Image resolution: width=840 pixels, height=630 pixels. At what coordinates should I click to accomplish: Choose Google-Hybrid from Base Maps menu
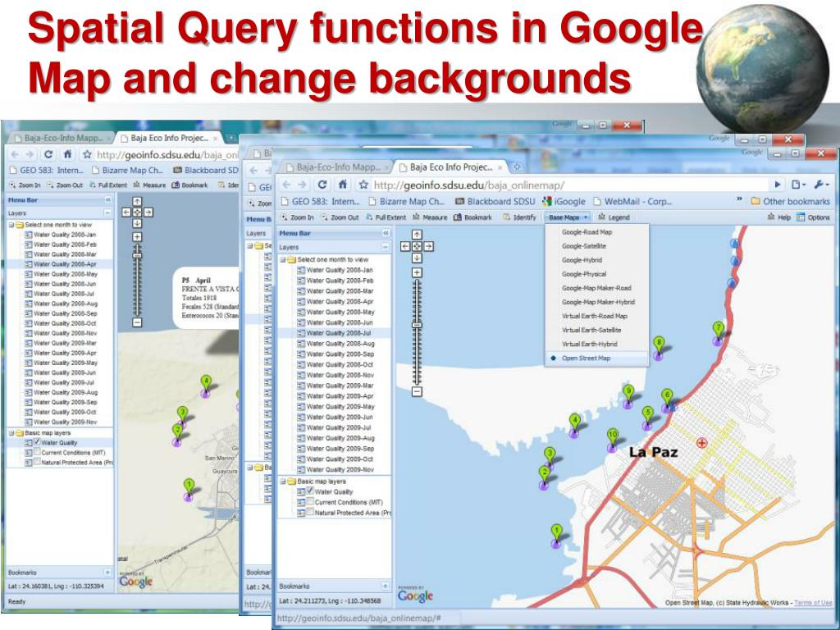(x=582, y=260)
